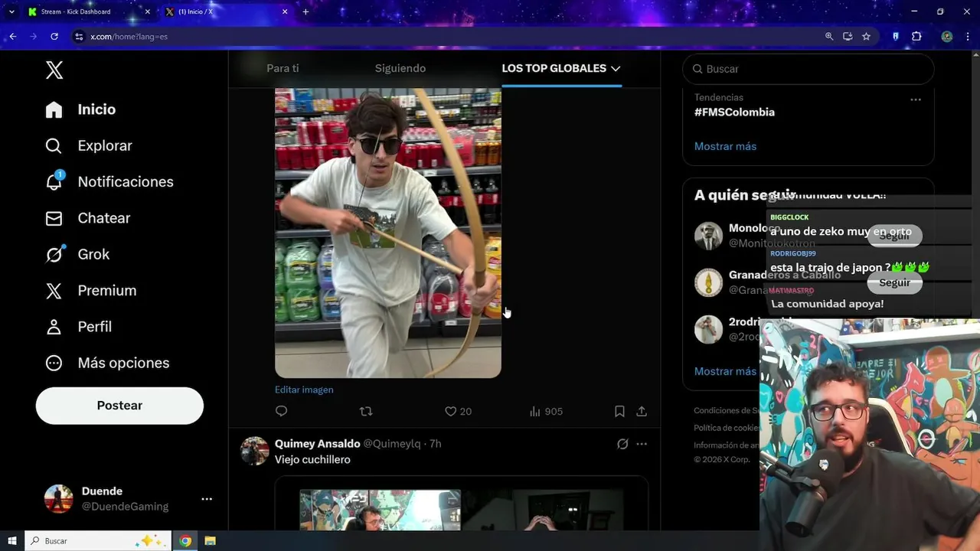Click Editar imagen link
Image resolution: width=980 pixels, height=551 pixels.
click(304, 390)
